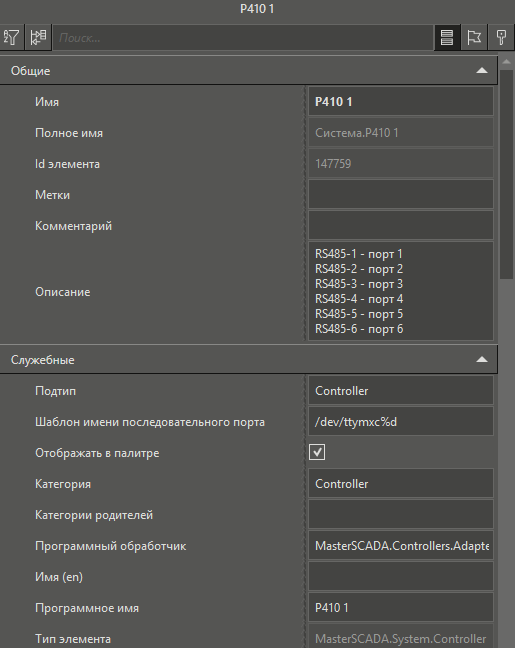Edit the Категория field Controller
Viewport: 515px width, 648px height.
click(401, 484)
